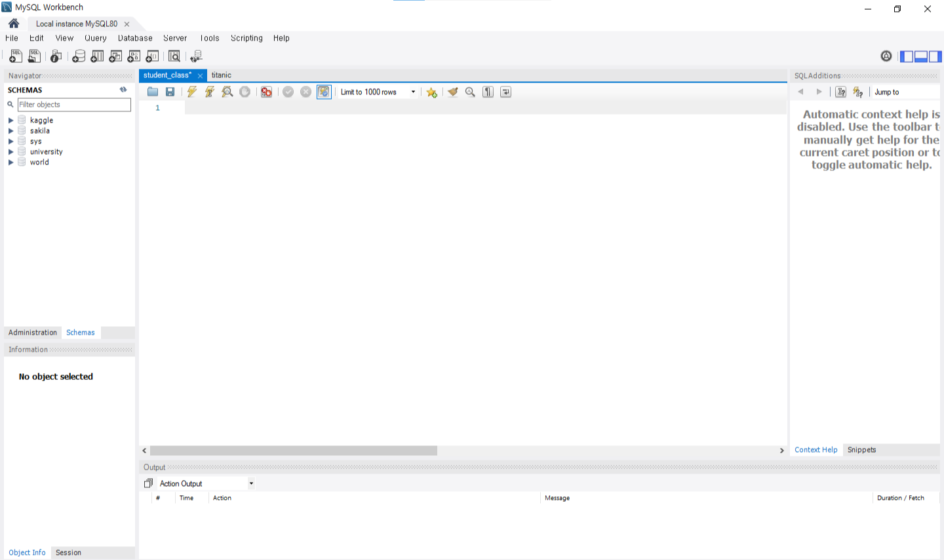
Task: Go to the home screen icon
Action: pos(14,24)
